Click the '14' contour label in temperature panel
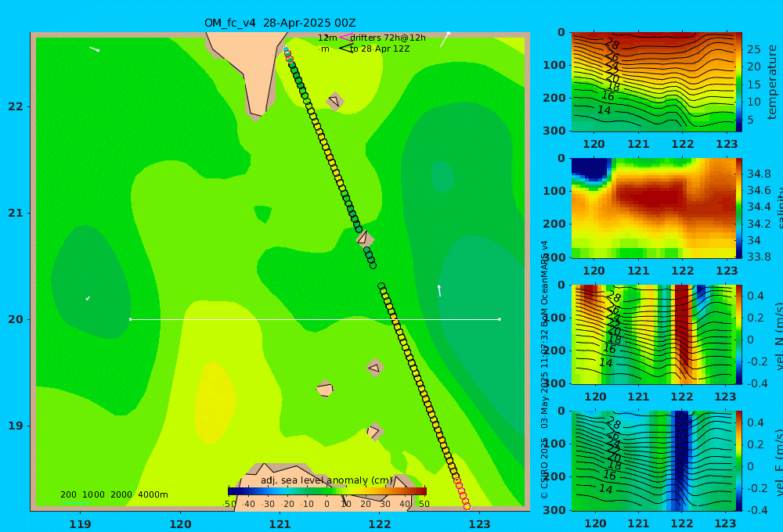783x532 pixels. pos(604,110)
